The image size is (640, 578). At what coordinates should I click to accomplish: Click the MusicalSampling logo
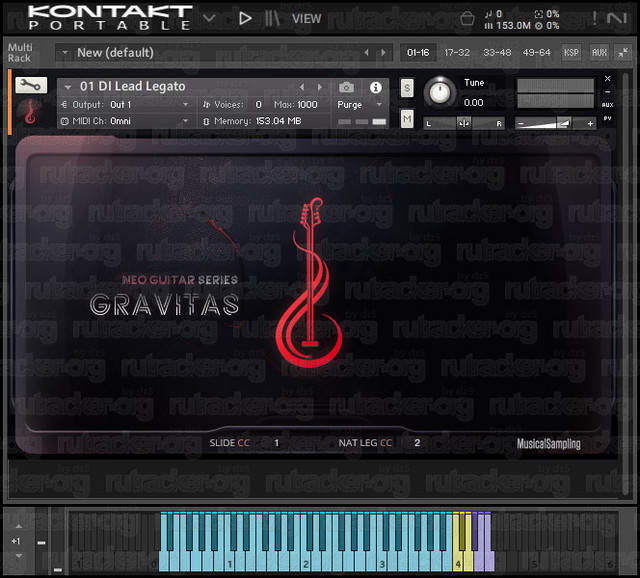tap(549, 444)
